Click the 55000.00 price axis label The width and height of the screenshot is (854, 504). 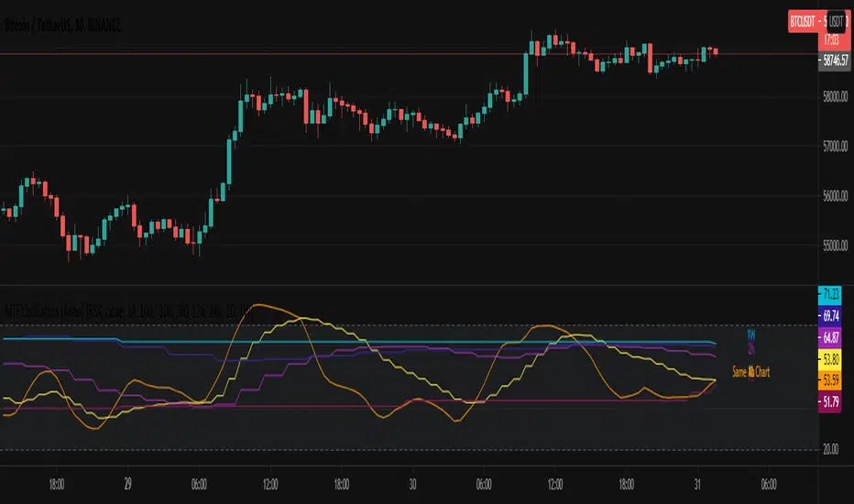pos(836,246)
